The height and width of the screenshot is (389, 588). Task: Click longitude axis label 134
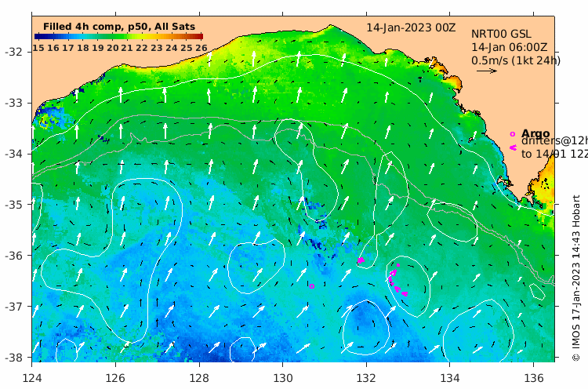coord(450,378)
